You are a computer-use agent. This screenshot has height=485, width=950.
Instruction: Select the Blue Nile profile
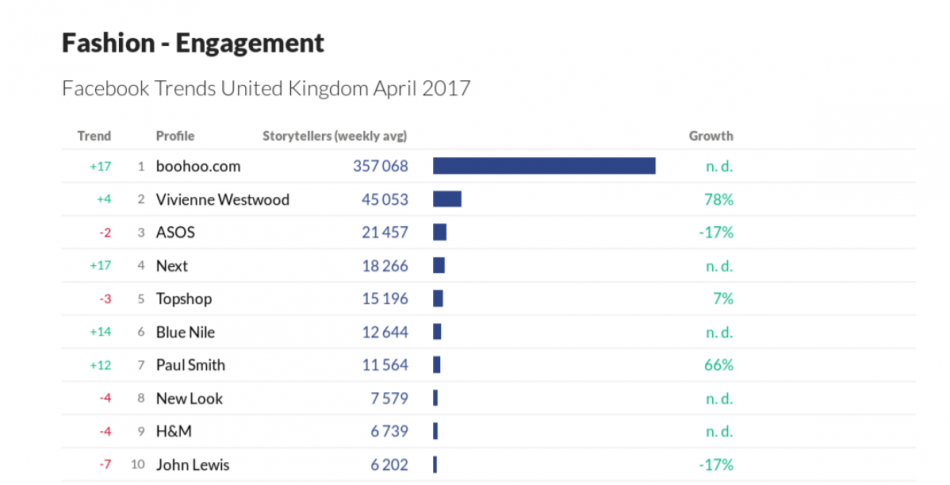185,332
